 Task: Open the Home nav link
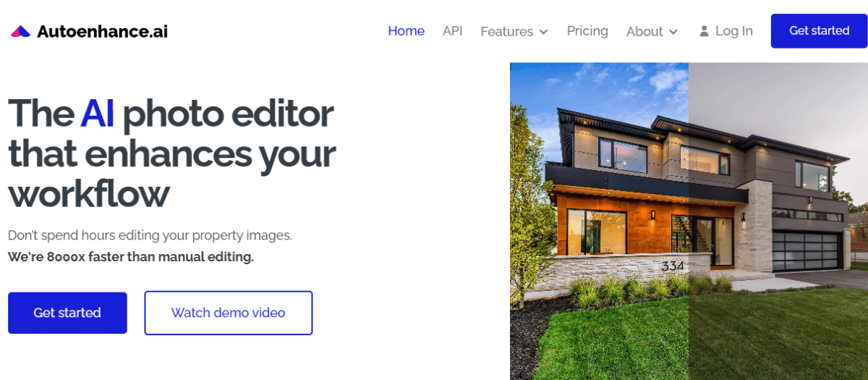click(406, 30)
